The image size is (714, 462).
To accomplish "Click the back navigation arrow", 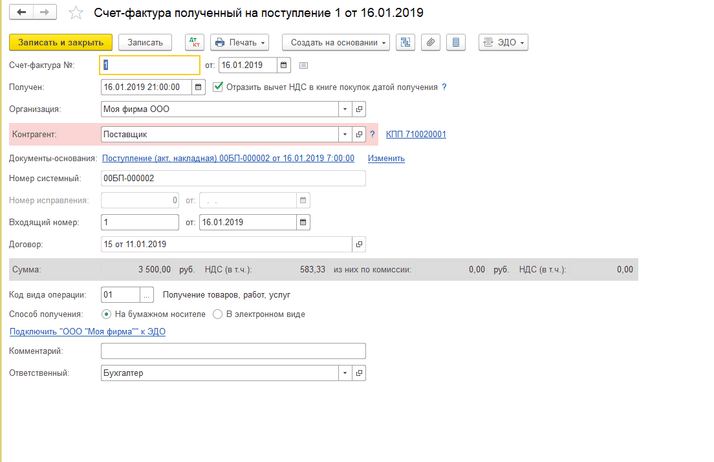I will tap(21, 13).
